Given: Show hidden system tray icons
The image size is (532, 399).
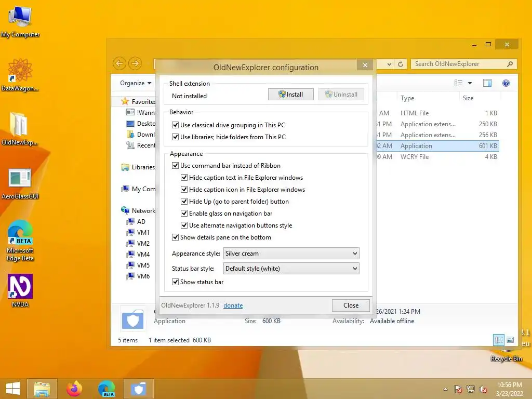Looking at the screenshot, I should click(445, 389).
